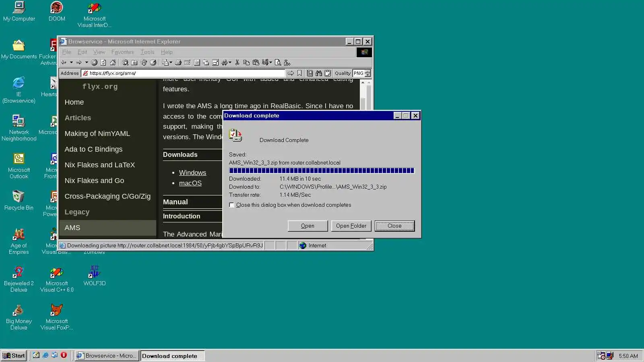Open the File menu in Internet Explorer
The width and height of the screenshot is (644, 362).
click(67, 52)
